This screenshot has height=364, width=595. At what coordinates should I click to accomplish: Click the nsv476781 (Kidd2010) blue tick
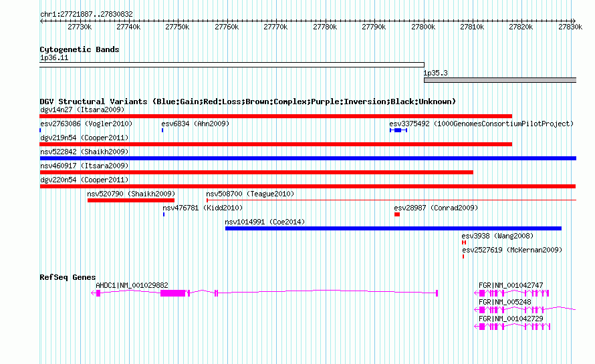164,214
